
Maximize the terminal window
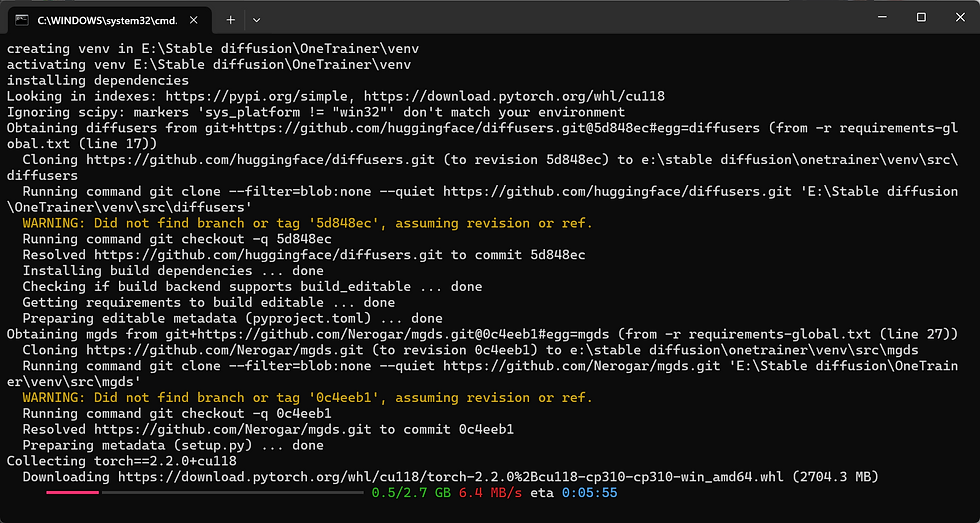[921, 17]
